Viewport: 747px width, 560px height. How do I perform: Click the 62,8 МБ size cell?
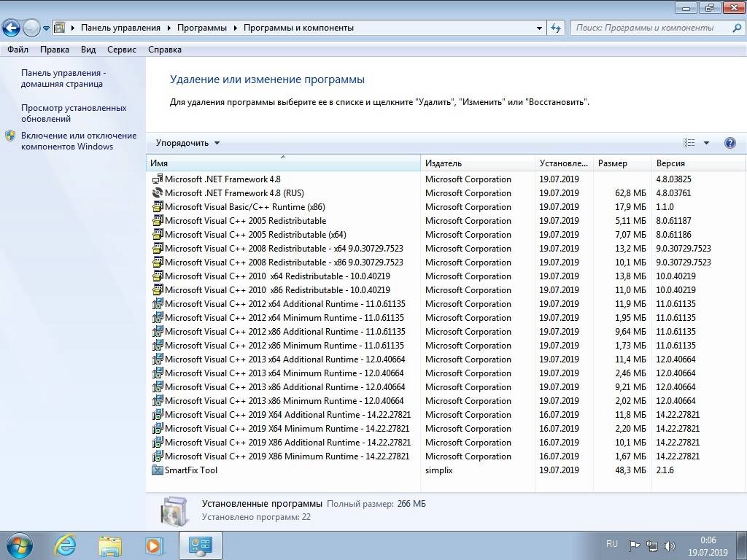pos(630,192)
